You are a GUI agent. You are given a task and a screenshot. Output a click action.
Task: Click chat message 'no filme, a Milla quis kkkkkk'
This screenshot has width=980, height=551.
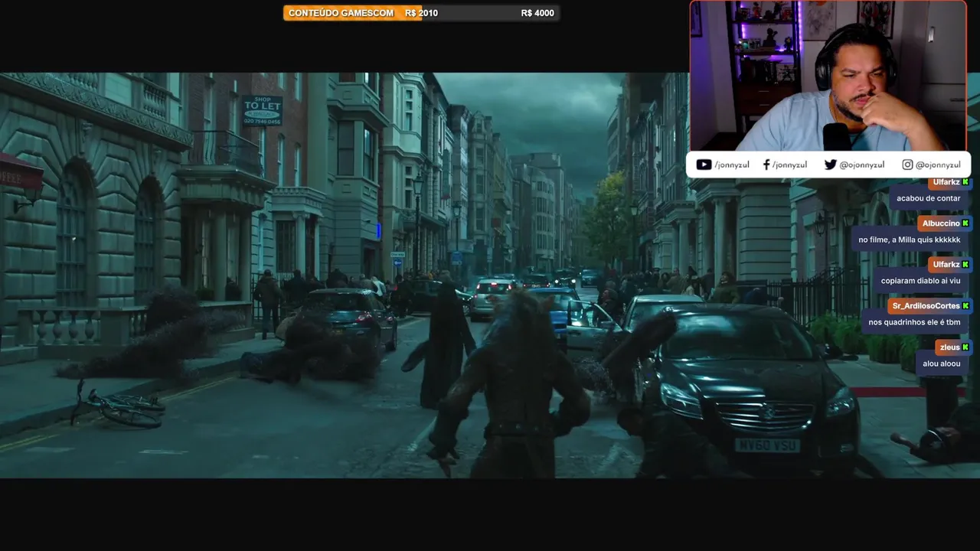coord(910,240)
